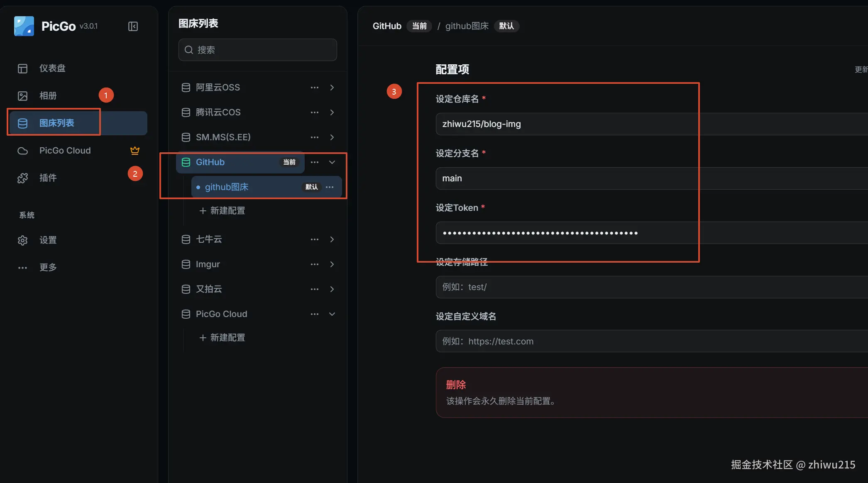Expand the 阿里云OSS host entry
This screenshot has height=483, width=868.
(x=332, y=88)
